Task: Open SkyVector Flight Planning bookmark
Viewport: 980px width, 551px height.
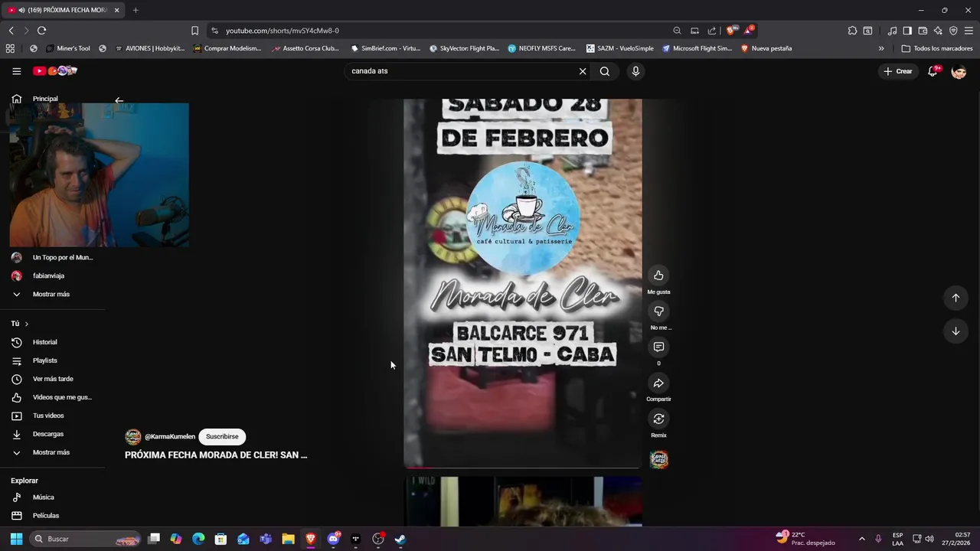Action: pyautogui.click(x=464, y=48)
